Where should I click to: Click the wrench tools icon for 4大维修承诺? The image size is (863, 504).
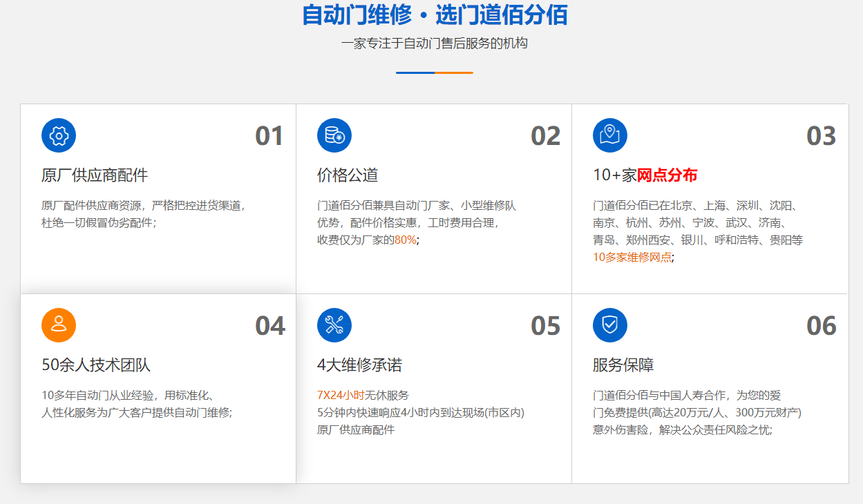click(x=334, y=325)
